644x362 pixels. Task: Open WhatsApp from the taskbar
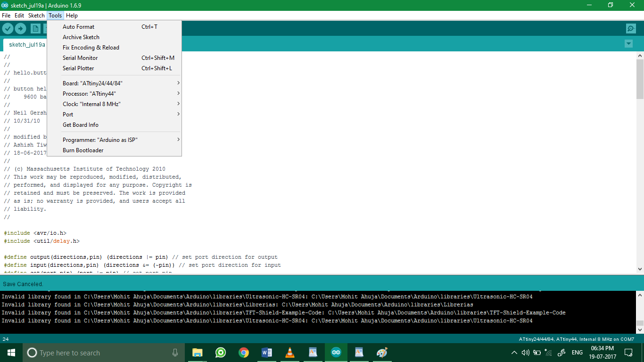220,353
